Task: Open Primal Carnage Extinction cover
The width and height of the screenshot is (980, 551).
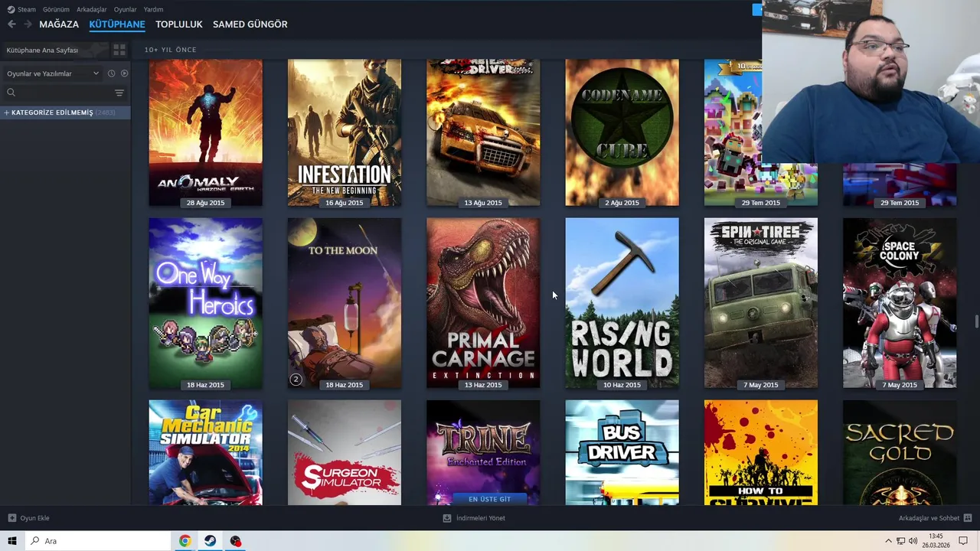Action: (483, 303)
